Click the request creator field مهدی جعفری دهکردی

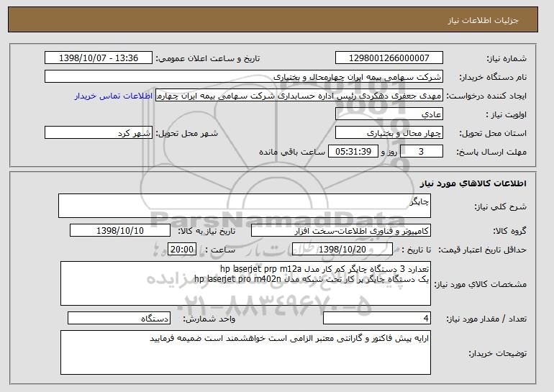click(x=299, y=96)
